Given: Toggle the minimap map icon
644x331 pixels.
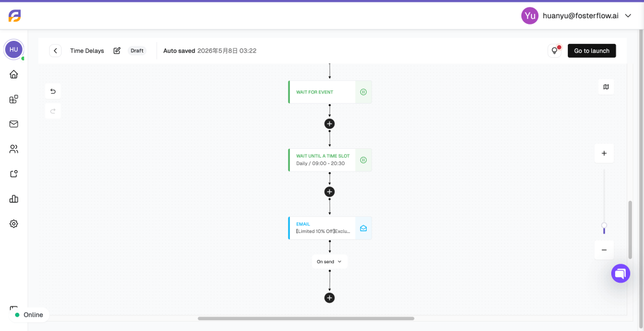Looking at the screenshot, I should click(x=606, y=87).
